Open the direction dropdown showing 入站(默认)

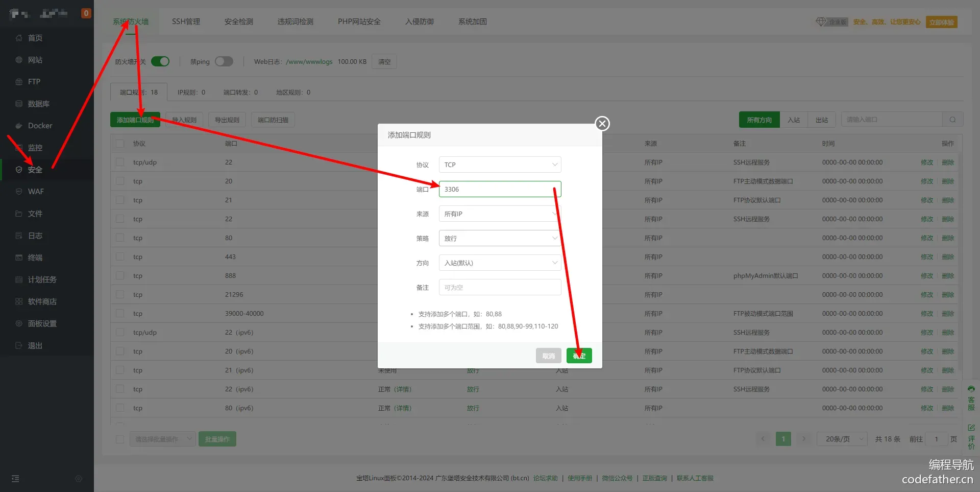coord(500,263)
